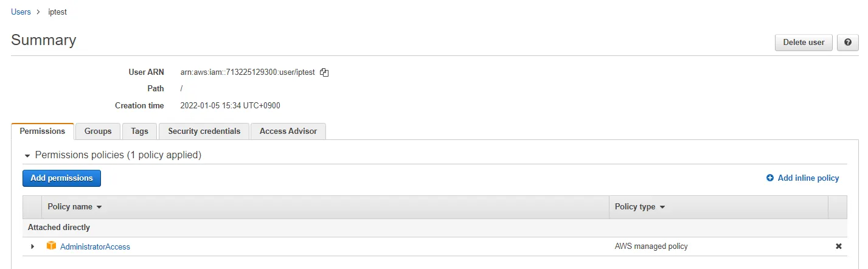Click the Add inline policy link

pyautogui.click(x=802, y=178)
